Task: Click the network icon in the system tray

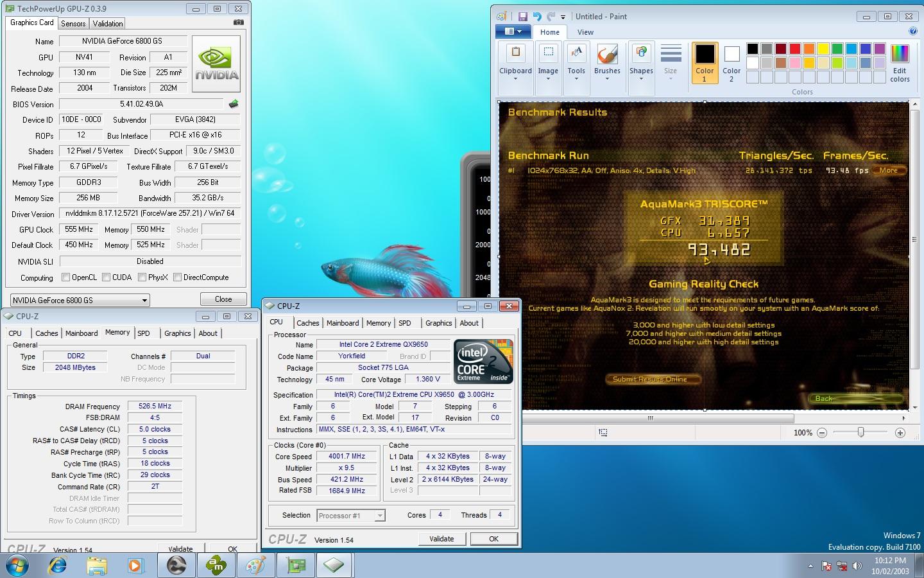Action: [842, 566]
